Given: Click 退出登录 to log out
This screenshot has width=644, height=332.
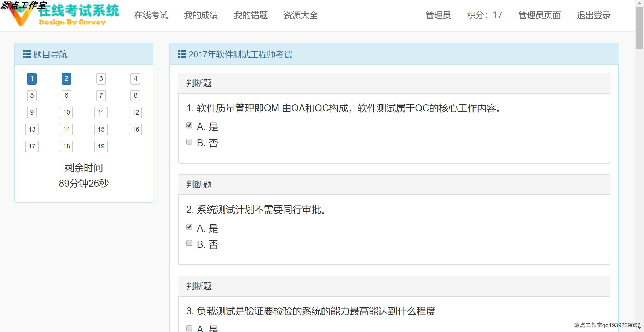Looking at the screenshot, I should click(x=593, y=16).
